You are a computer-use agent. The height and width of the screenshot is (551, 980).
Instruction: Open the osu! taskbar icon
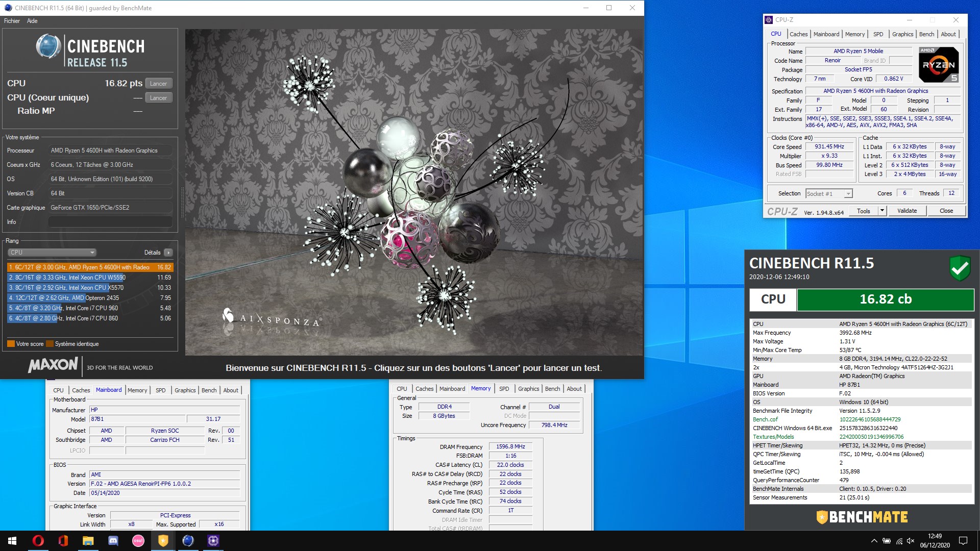pos(138,541)
